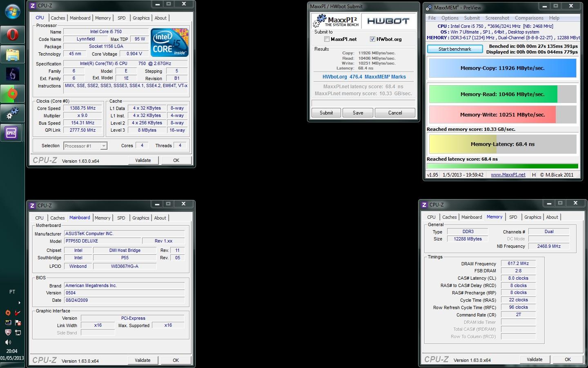Open the volume speaker tray icon
The image size is (588, 368).
(8, 342)
